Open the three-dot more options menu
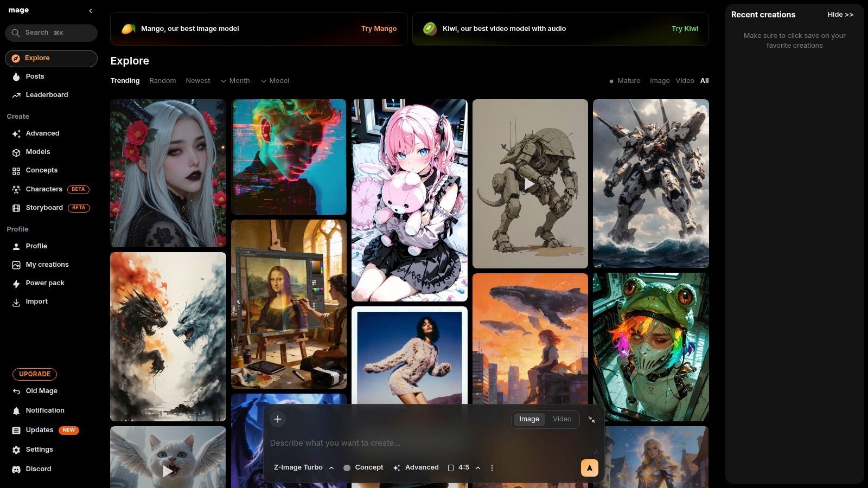This screenshot has height=488, width=868. tap(492, 468)
